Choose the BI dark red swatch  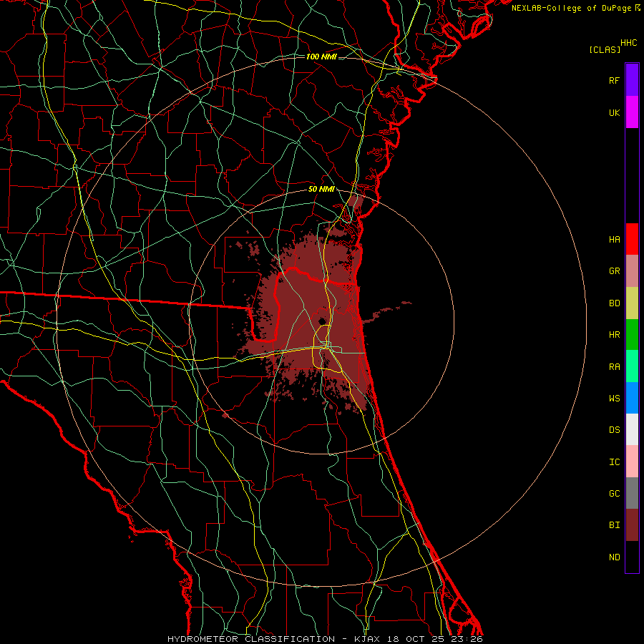tap(632, 525)
